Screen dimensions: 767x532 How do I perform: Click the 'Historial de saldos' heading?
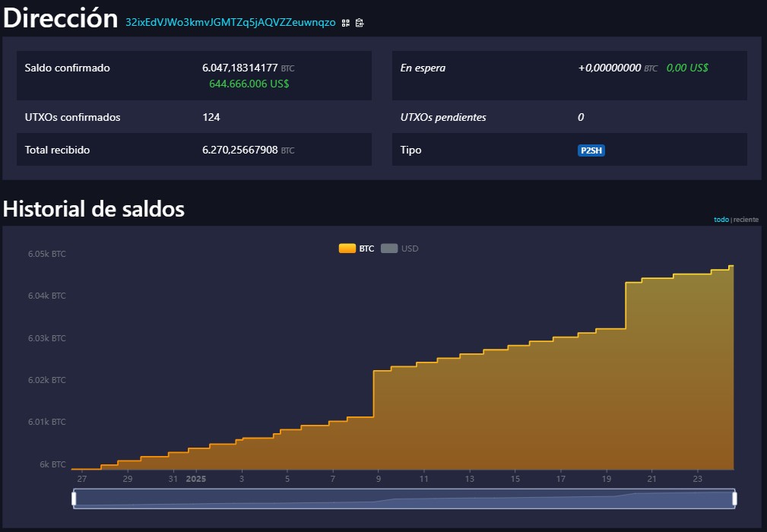click(93, 208)
